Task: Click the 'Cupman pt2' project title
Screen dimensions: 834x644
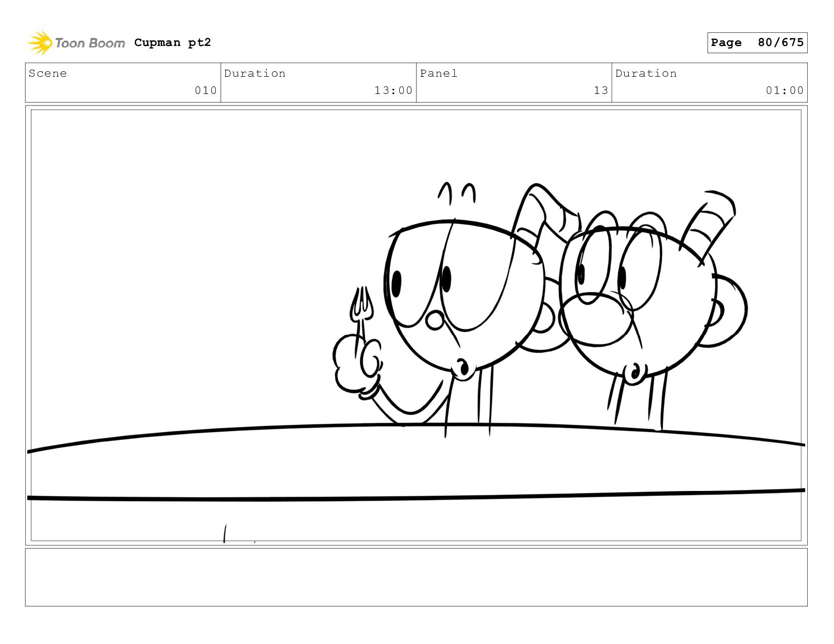Action: click(x=172, y=43)
